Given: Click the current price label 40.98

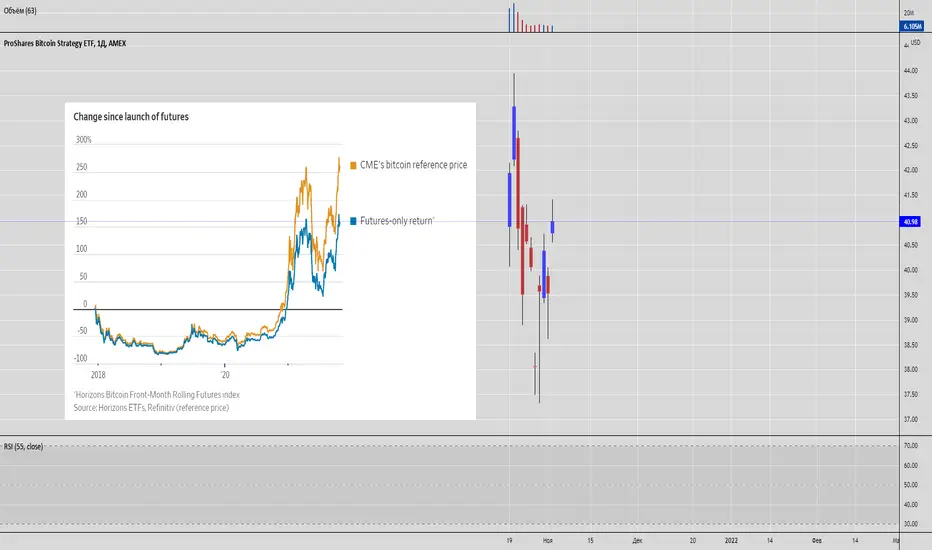Looking at the screenshot, I should (911, 222).
